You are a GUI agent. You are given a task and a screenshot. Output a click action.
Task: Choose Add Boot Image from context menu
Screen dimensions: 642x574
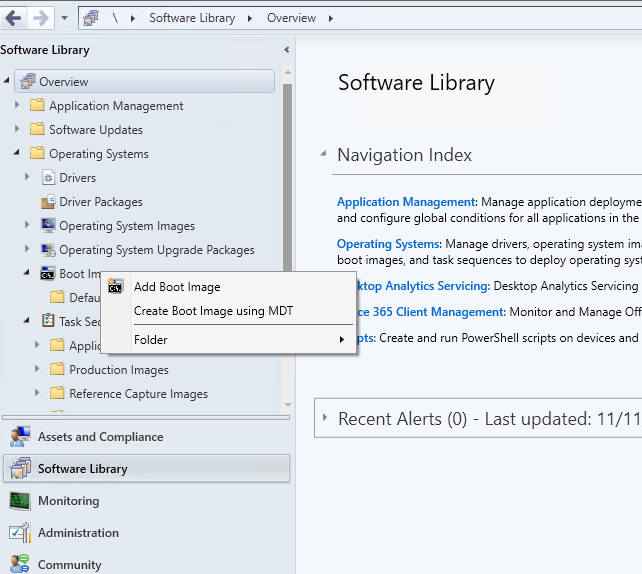(177, 287)
